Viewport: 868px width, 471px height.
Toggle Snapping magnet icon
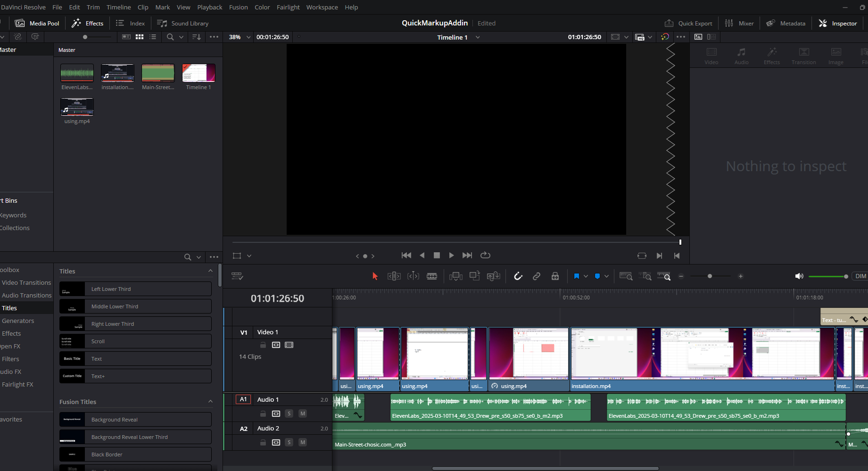(518, 276)
